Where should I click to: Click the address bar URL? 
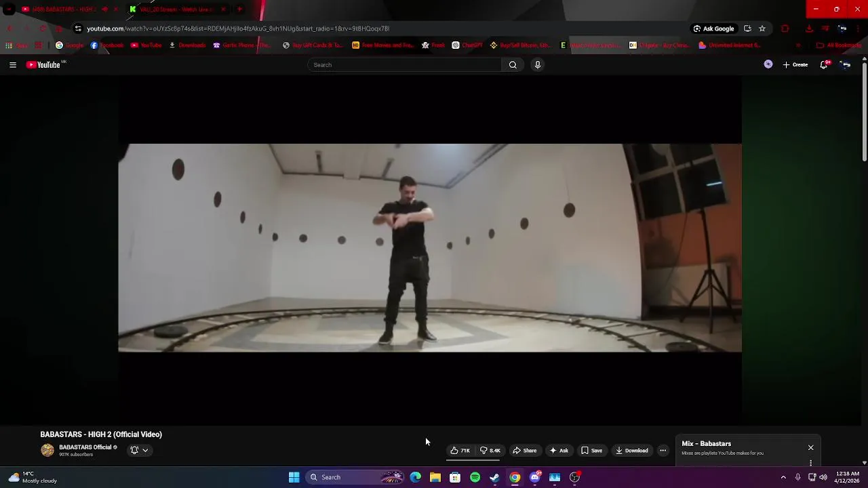point(238,28)
